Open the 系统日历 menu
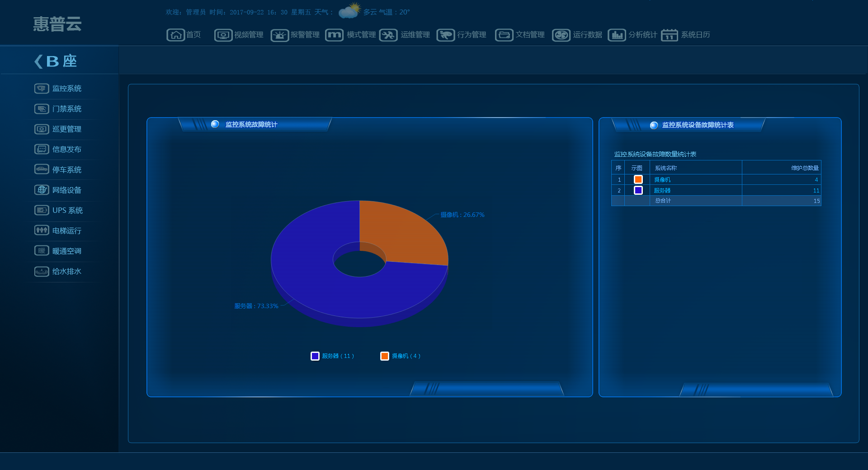The width and height of the screenshot is (868, 470). (695, 35)
